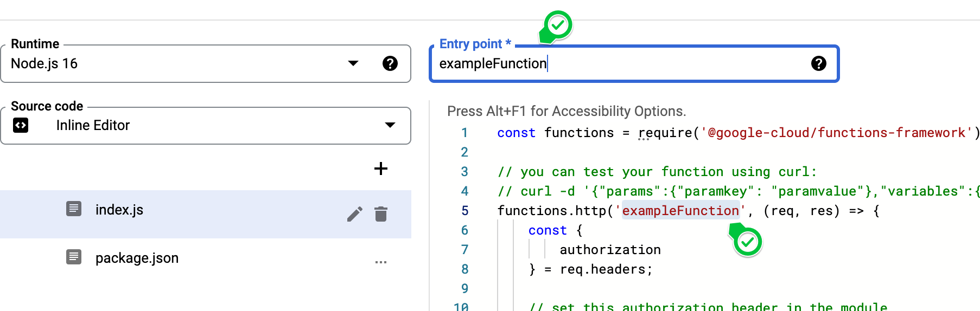Open the Runtime Node.js 16 dropdown

pyautogui.click(x=353, y=63)
